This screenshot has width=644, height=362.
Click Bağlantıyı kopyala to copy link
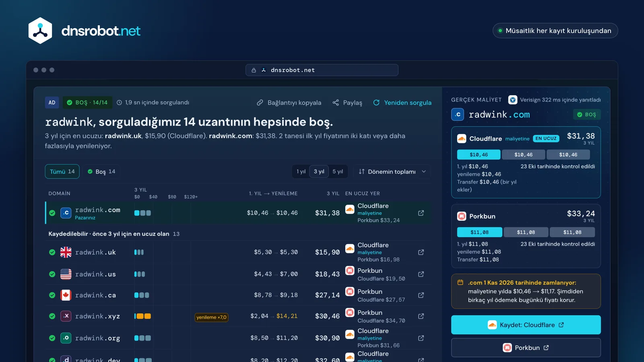click(x=289, y=103)
